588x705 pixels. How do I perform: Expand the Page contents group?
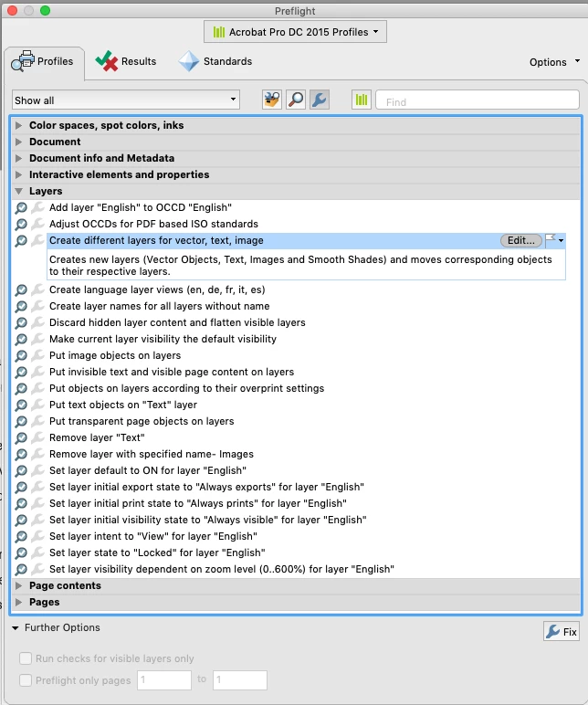click(x=18, y=585)
